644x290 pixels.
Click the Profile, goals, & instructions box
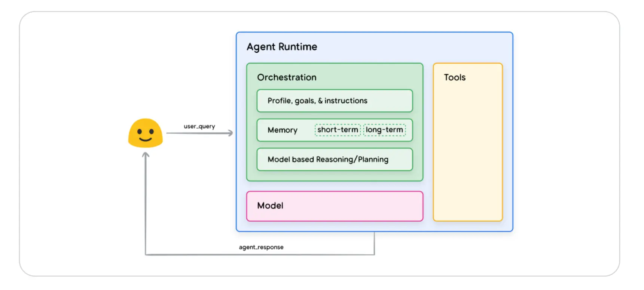click(x=335, y=101)
